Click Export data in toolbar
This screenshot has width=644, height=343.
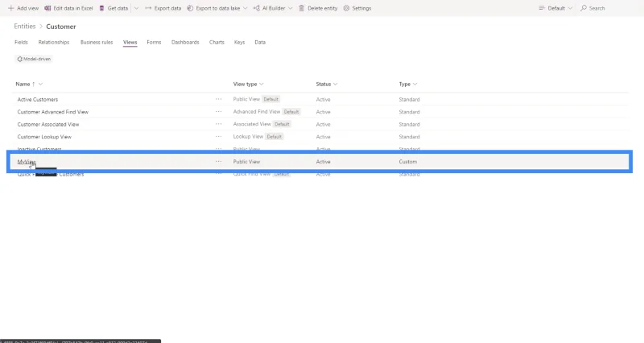click(163, 8)
